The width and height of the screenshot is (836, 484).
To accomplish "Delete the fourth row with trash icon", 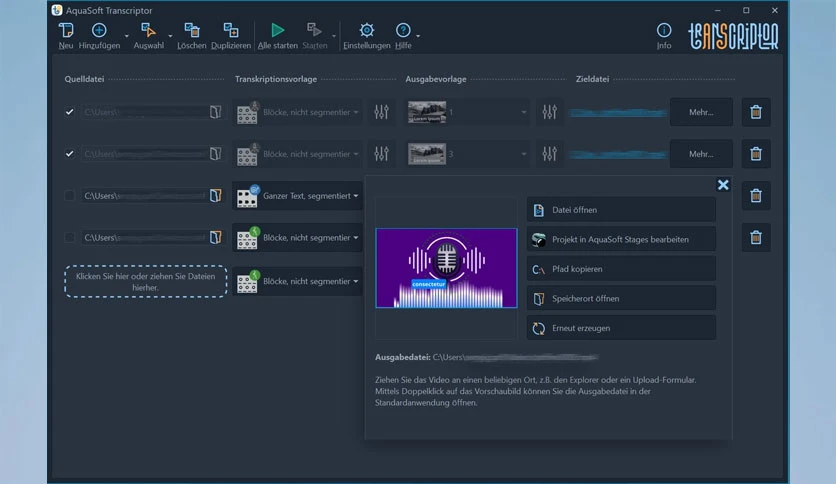I will coord(755,237).
